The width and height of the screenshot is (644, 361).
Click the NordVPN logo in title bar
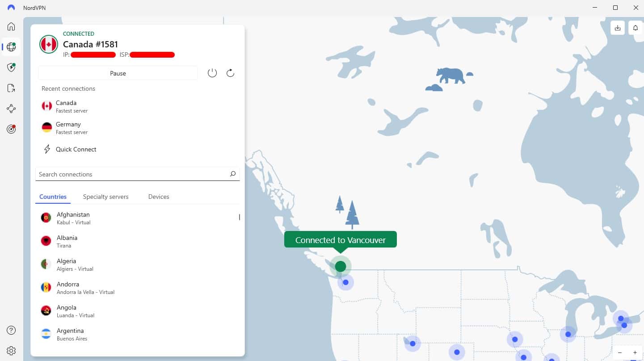tap(11, 8)
